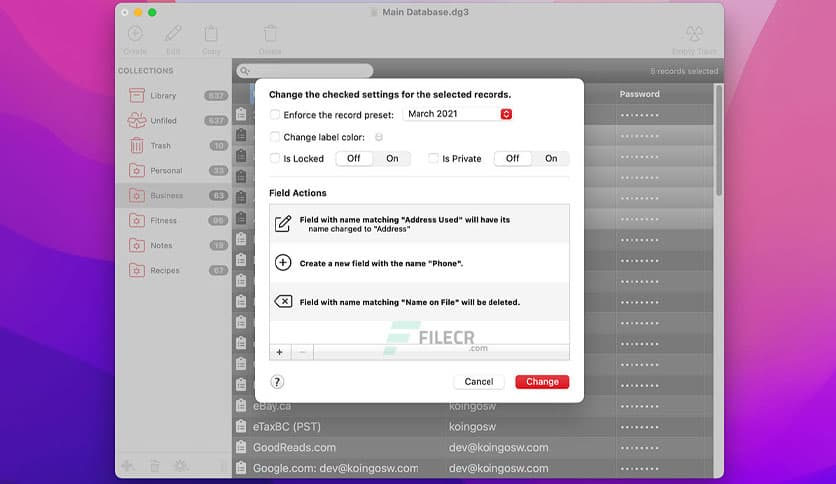This screenshot has height=484, width=836.
Task: Click the create new field plus-circle icon
Action: click(283, 263)
